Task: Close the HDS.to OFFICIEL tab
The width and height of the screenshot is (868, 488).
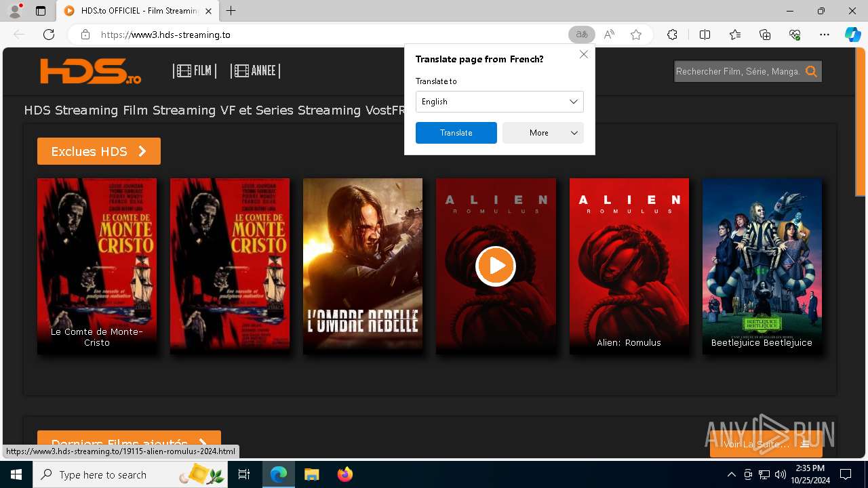Action: click(x=208, y=11)
